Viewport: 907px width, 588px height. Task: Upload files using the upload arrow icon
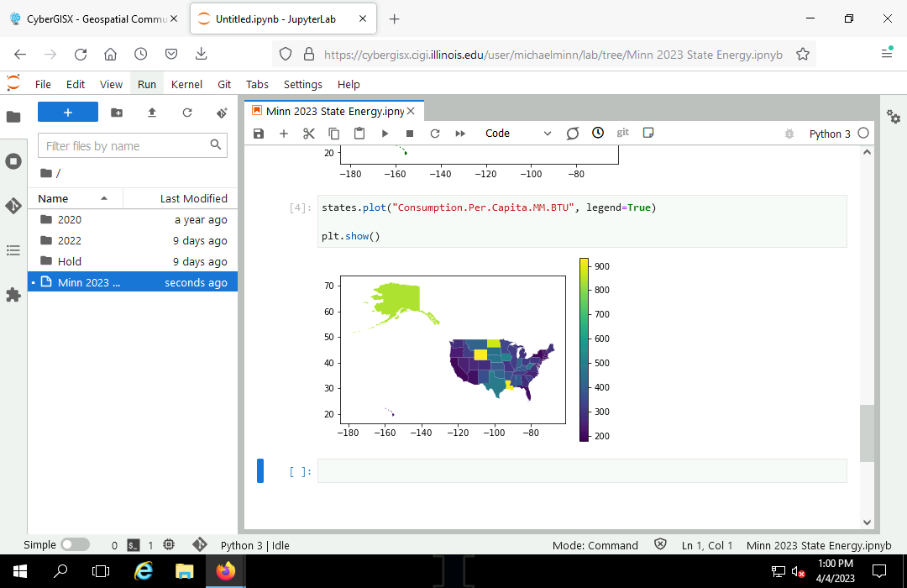(x=152, y=113)
